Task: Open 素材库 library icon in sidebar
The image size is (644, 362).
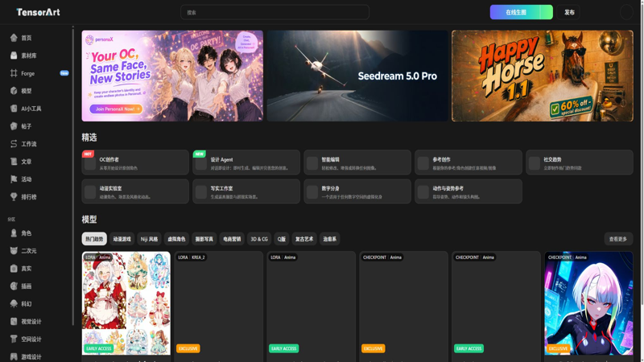Action: [14, 56]
